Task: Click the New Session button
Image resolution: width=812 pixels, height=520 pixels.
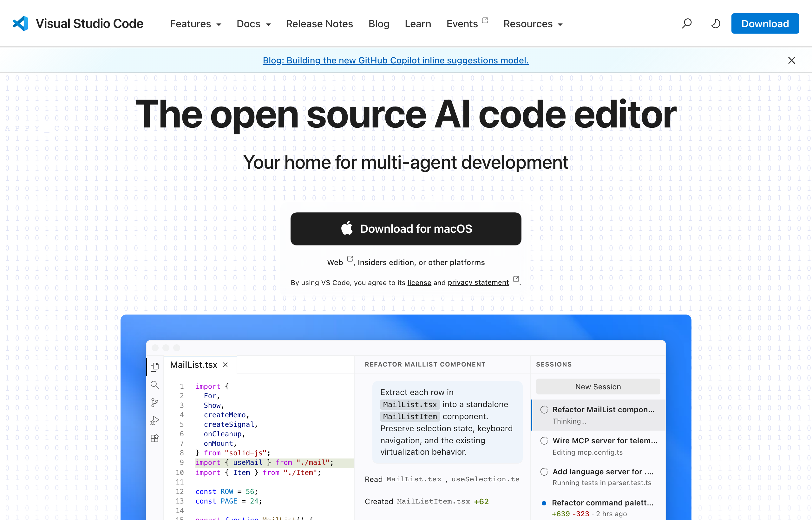Action: click(x=598, y=387)
